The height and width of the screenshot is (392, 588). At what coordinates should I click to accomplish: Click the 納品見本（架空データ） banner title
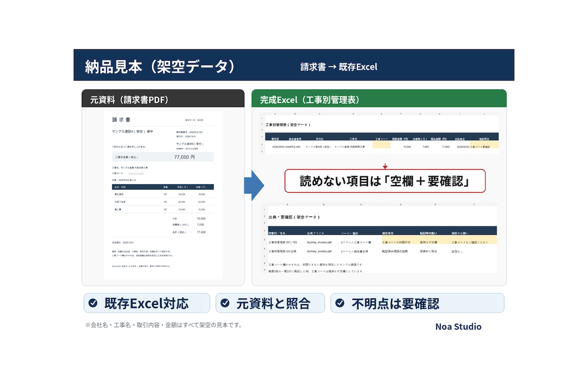(x=160, y=66)
